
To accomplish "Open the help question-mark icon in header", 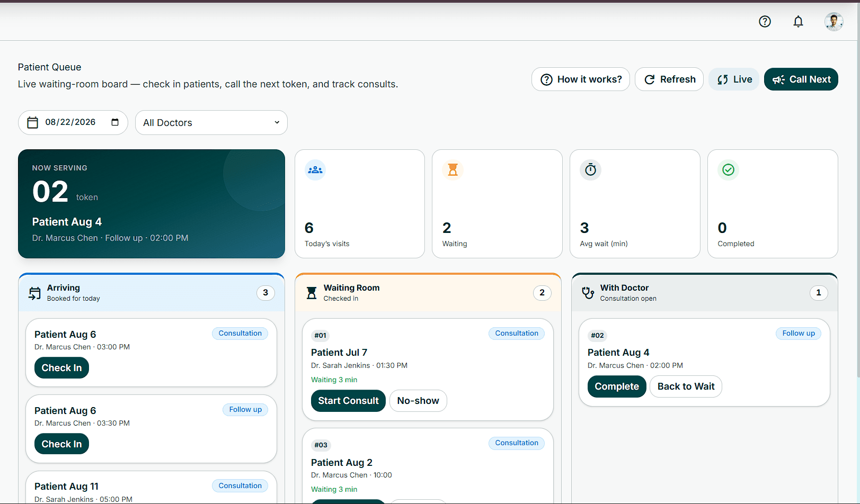I will (765, 22).
